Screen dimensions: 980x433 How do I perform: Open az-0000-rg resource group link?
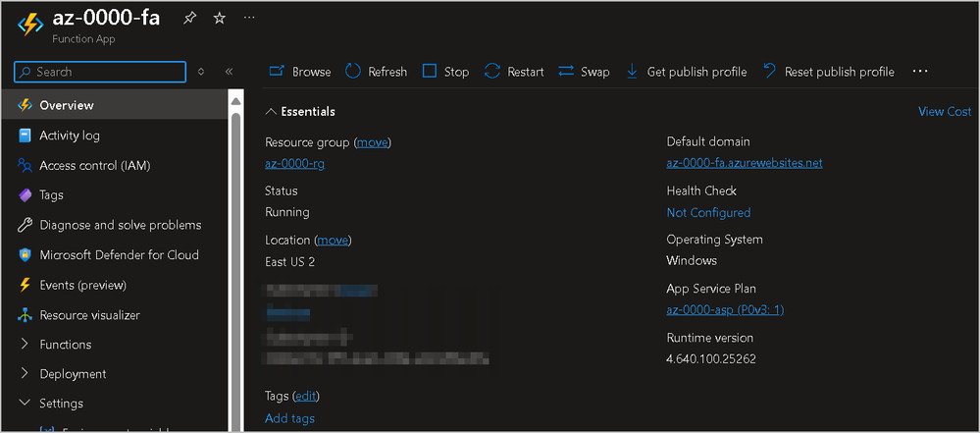[x=294, y=164]
